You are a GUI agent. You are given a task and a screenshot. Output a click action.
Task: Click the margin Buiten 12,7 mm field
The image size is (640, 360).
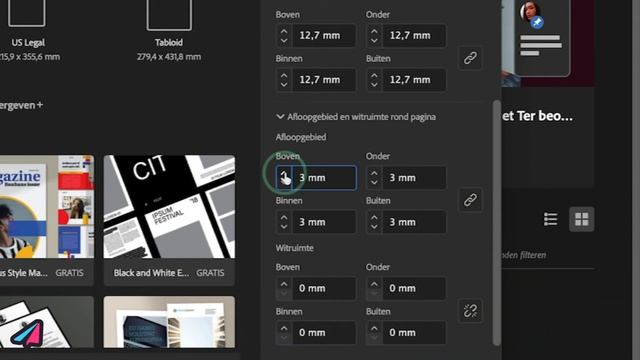[x=414, y=80]
